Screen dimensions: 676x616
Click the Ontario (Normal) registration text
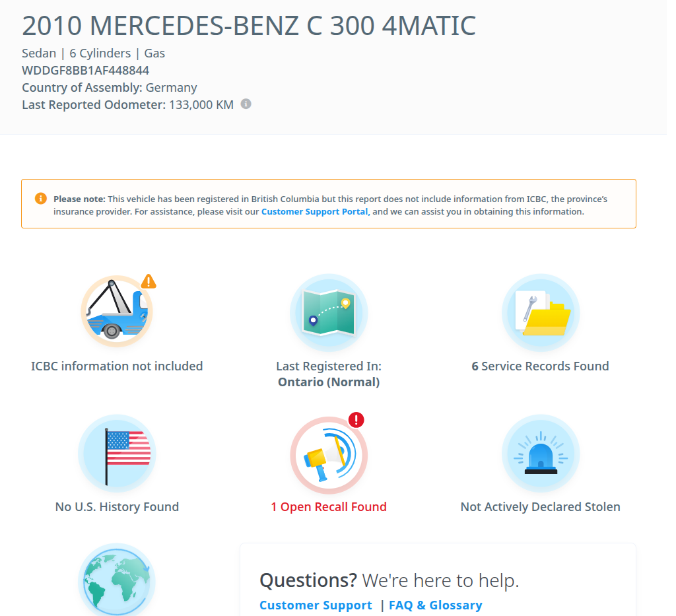[328, 382]
